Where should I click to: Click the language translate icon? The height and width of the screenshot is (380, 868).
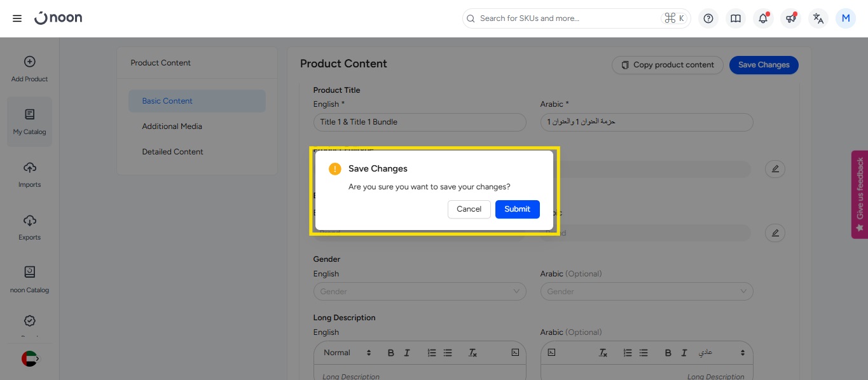818,18
